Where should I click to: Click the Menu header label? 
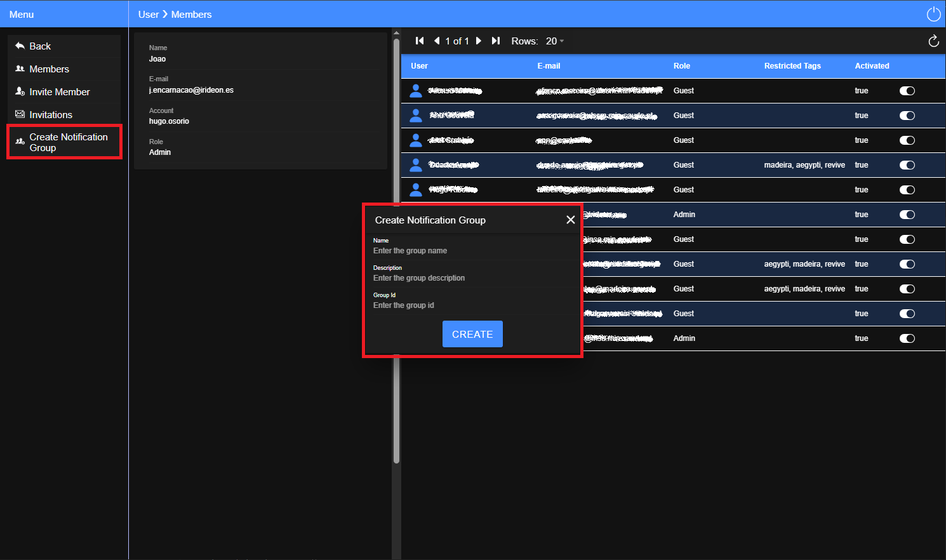(22, 14)
